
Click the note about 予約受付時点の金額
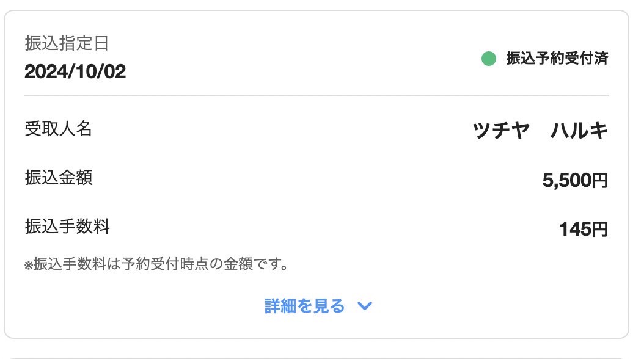(x=157, y=264)
